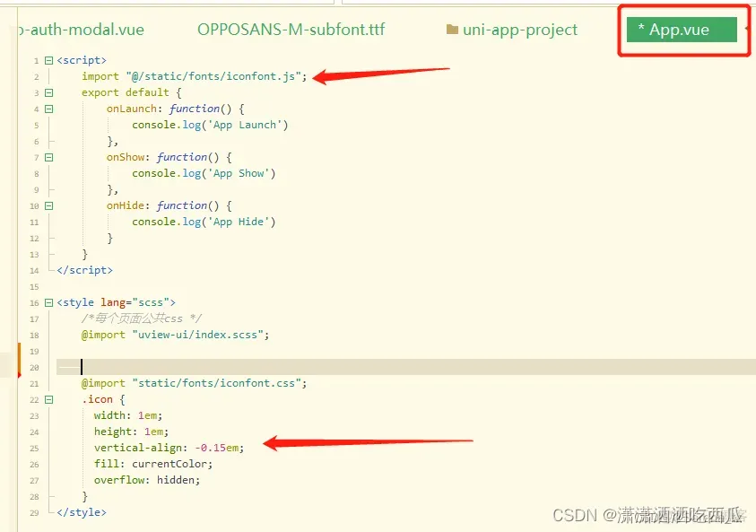
Task: Click console.log('App Launch') on line 5
Action: (210, 125)
